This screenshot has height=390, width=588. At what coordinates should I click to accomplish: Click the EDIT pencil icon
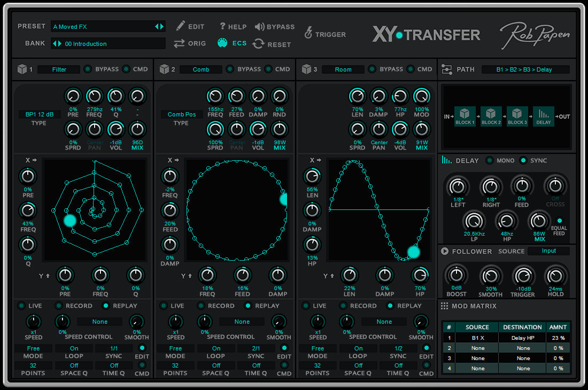pyautogui.click(x=181, y=25)
